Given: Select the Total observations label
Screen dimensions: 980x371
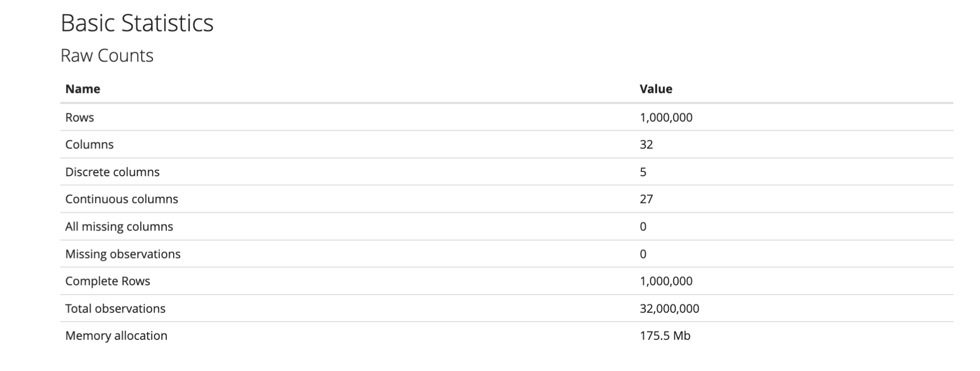Looking at the screenshot, I should click(115, 308).
